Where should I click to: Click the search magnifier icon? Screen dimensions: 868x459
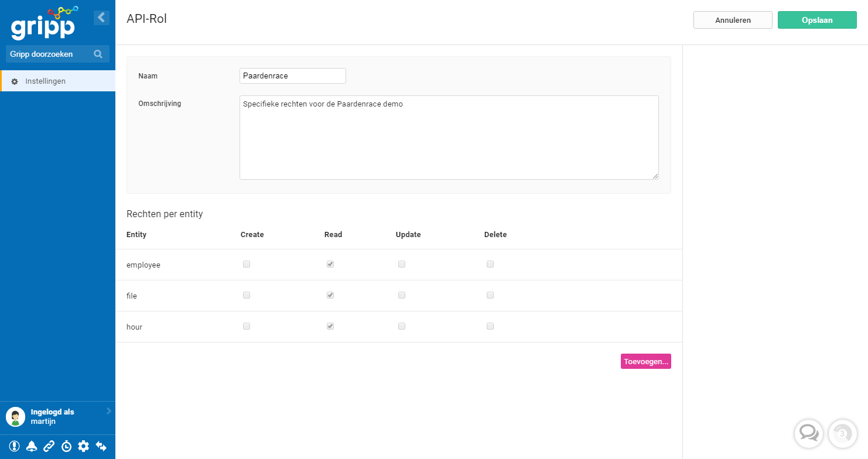(98, 54)
